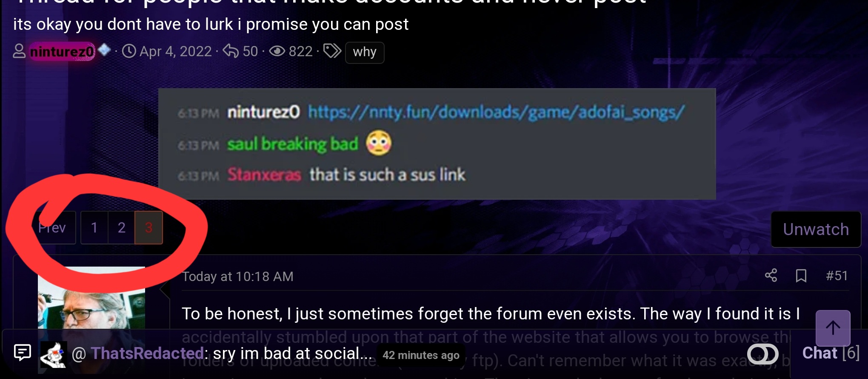Click the replies arrow icon by 50
This screenshot has height=379, width=868.
[x=231, y=51]
